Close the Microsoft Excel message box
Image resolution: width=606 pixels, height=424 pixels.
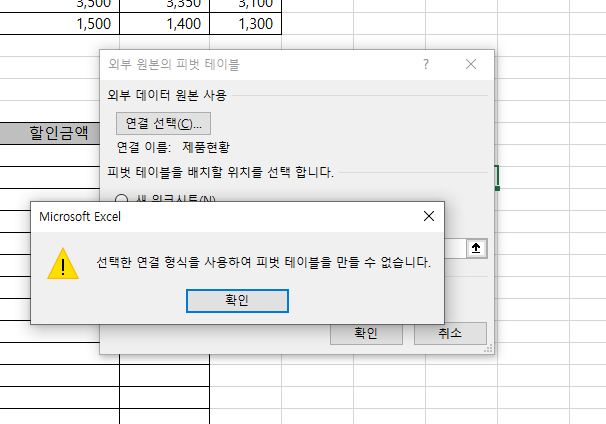coord(429,215)
